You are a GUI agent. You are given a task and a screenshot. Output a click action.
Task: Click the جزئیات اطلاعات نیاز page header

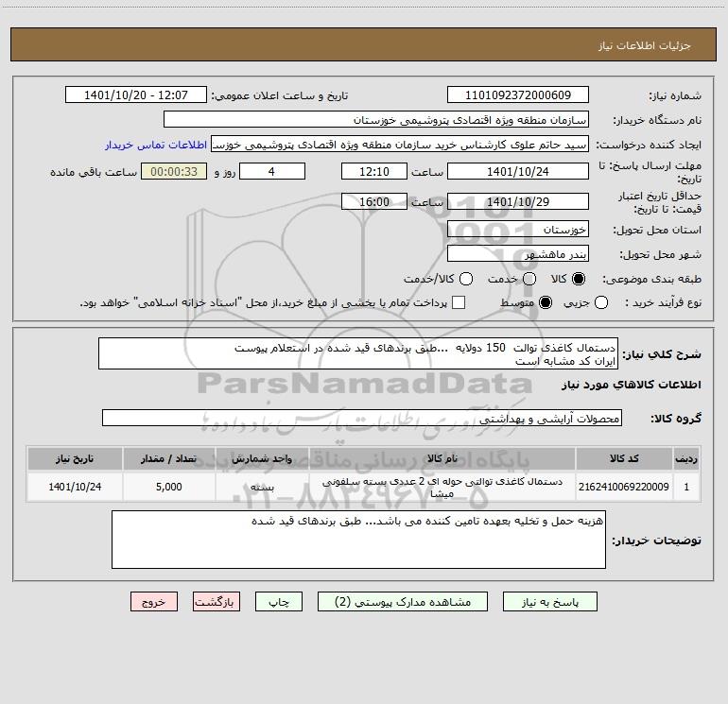click(645, 45)
